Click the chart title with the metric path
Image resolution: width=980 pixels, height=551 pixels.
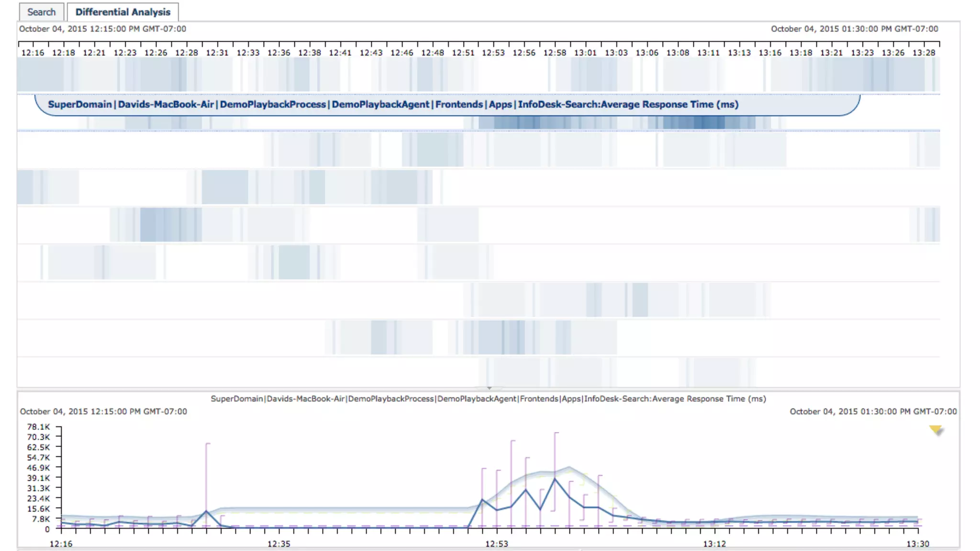pos(488,399)
